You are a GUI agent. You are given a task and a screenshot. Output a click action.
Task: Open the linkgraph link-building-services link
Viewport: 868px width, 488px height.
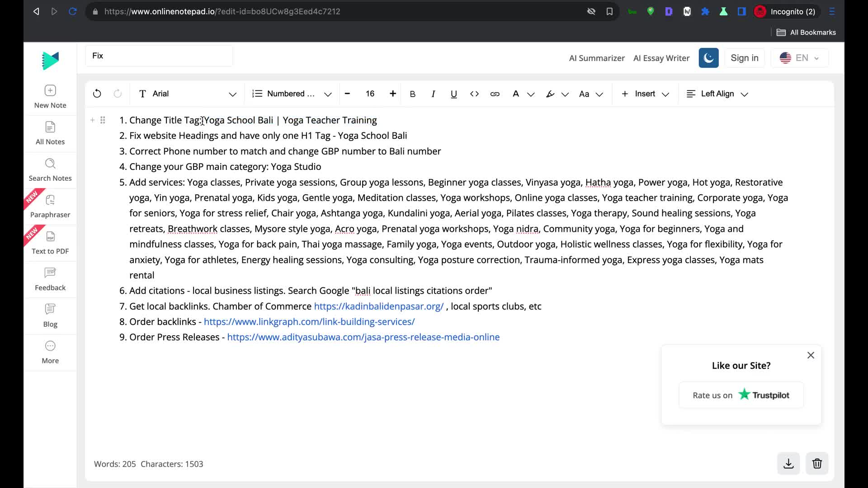pyautogui.click(x=309, y=322)
